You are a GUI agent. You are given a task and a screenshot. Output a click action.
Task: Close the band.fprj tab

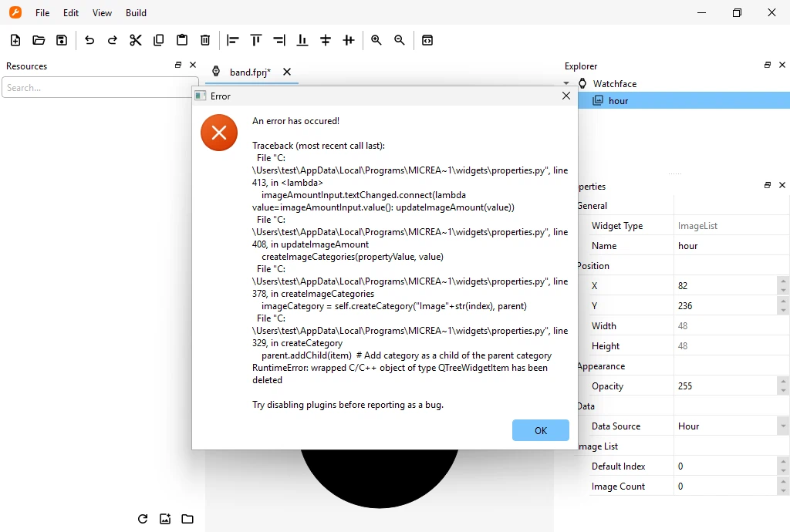coord(287,72)
